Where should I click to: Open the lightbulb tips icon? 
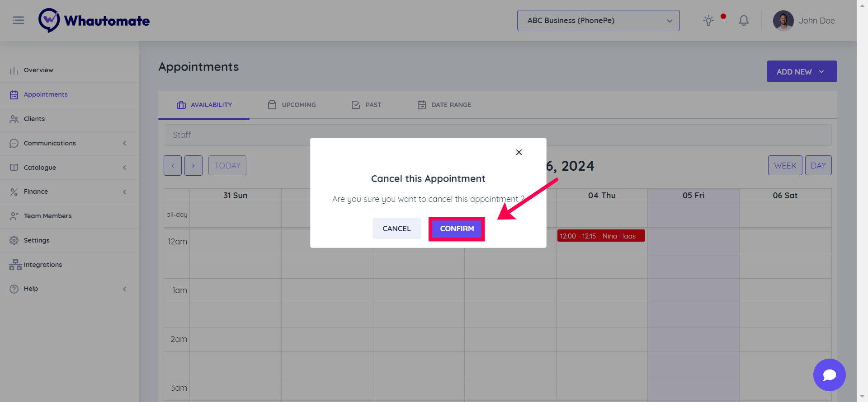pyautogui.click(x=708, y=20)
